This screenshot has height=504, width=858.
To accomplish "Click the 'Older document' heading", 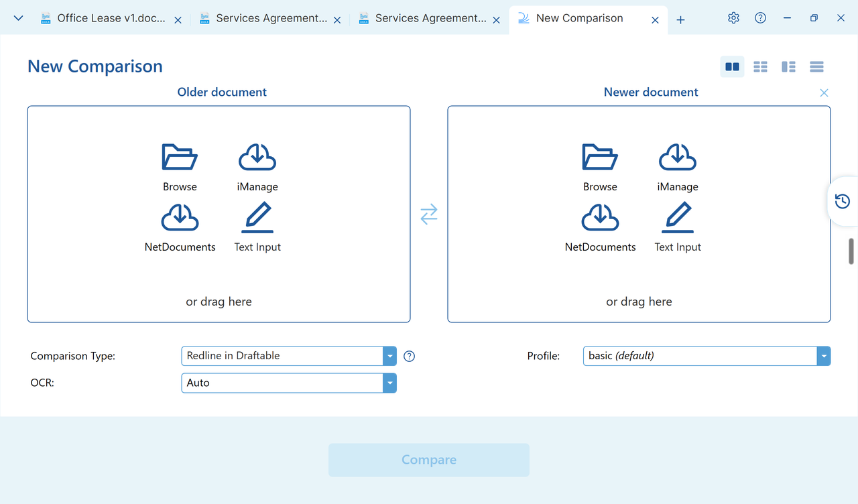I will [222, 92].
